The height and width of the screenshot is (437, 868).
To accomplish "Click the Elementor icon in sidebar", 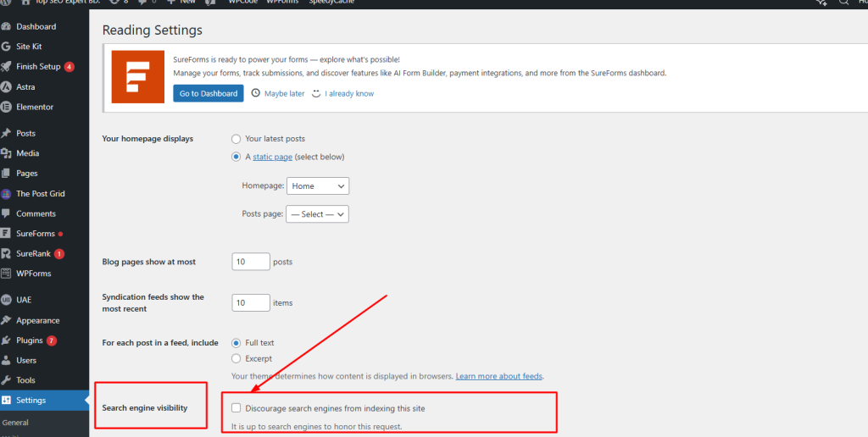I will click(x=7, y=108).
